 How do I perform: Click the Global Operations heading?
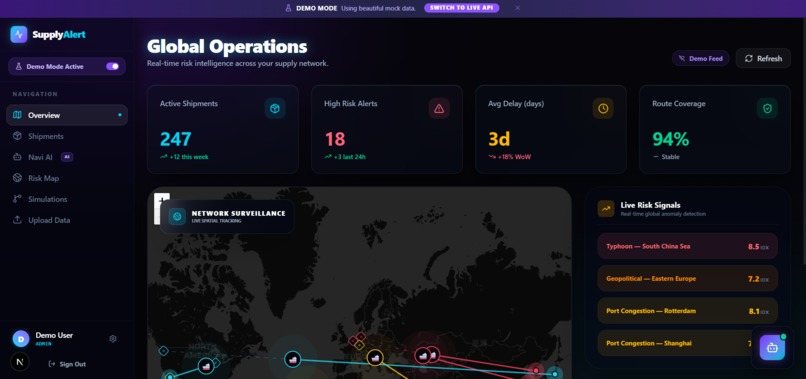(227, 47)
